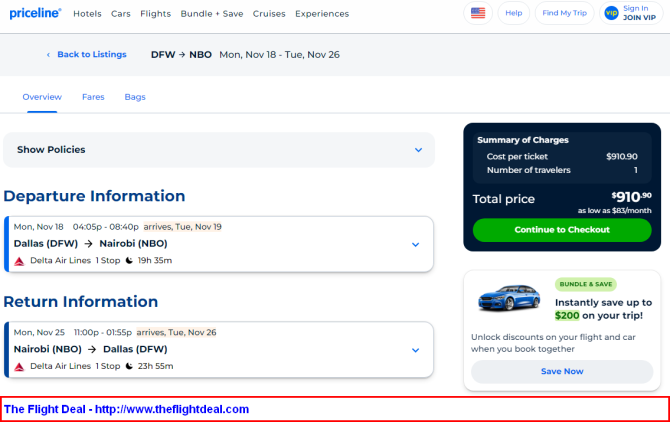Viewport: 670px width, 422px height.
Task: Click Sign In Join VIP
Action: pyautogui.click(x=631, y=13)
